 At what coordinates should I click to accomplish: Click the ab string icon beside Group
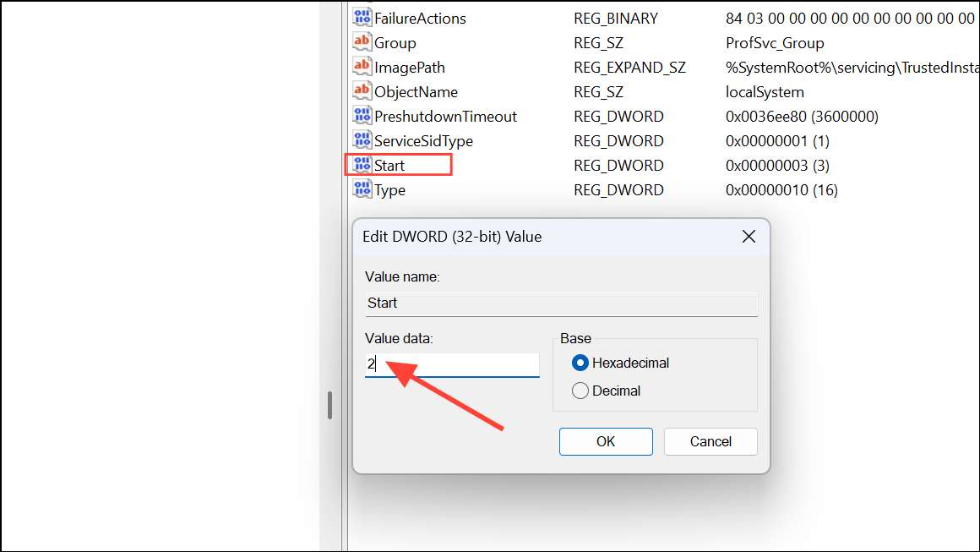pos(362,41)
